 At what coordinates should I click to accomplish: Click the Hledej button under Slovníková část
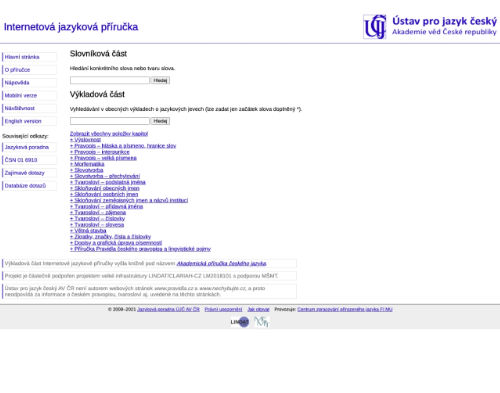(160, 80)
